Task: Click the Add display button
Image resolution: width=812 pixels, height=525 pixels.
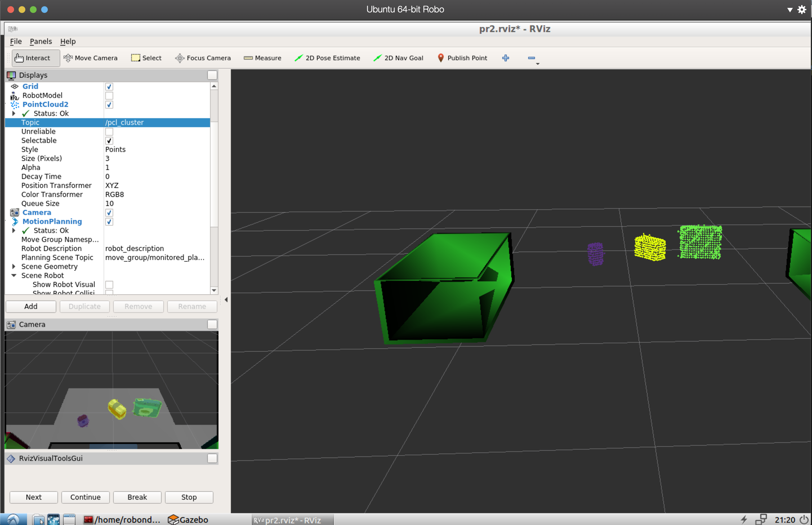Action: 30,306
